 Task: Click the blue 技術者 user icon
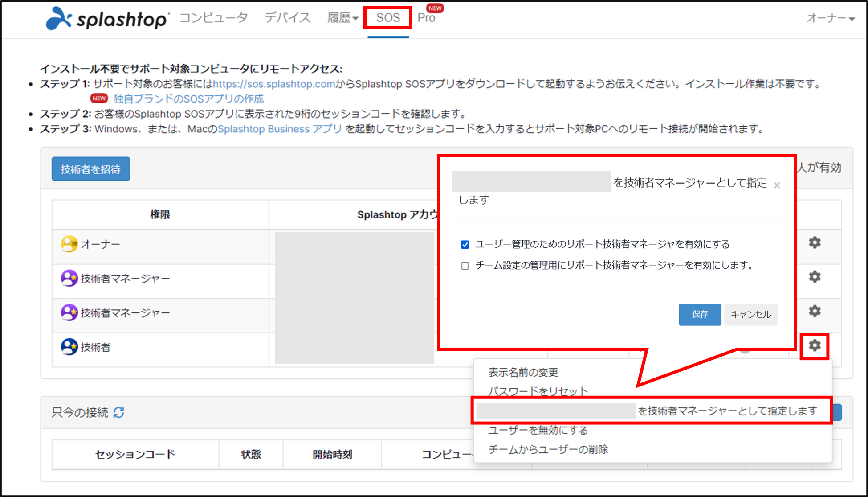[x=69, y=347]
